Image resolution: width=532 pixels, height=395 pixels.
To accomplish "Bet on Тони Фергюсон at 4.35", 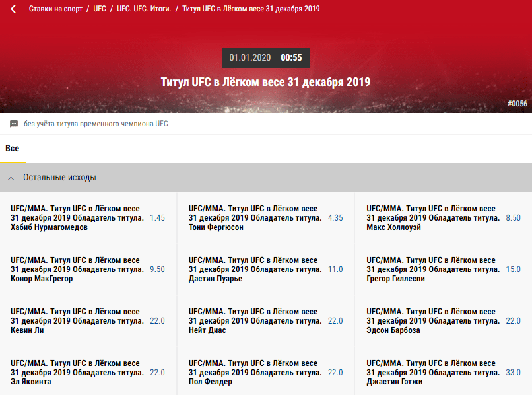I will coord(335,218).
